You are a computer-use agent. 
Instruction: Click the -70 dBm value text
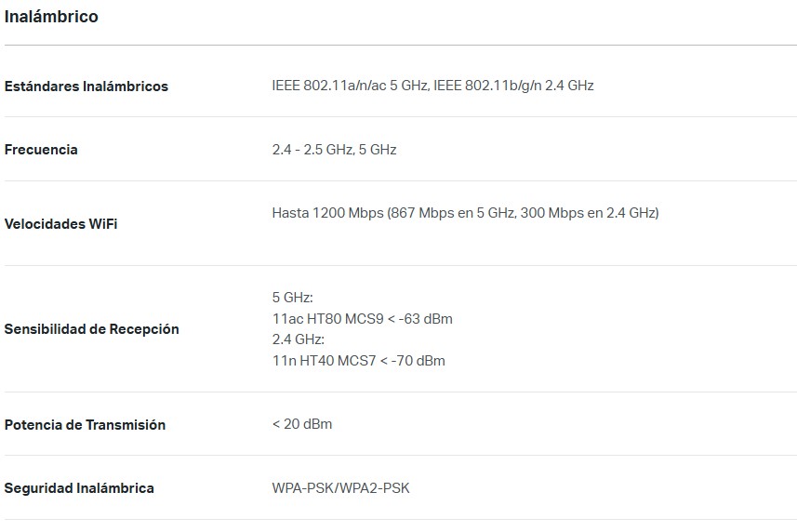pos(418,361)
